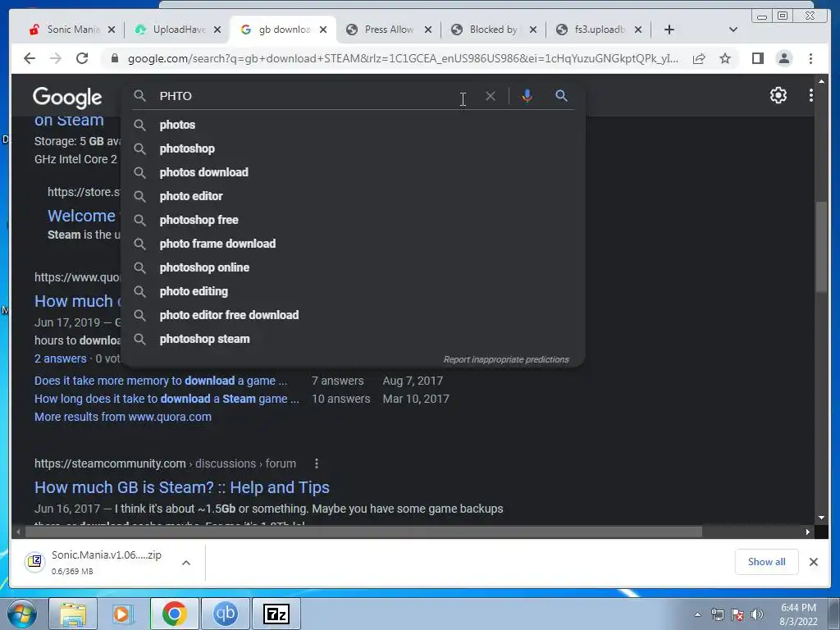Click the network tray icon
Image resolution: width=840 pixels, height=630 pixels.
pos(717,614)
